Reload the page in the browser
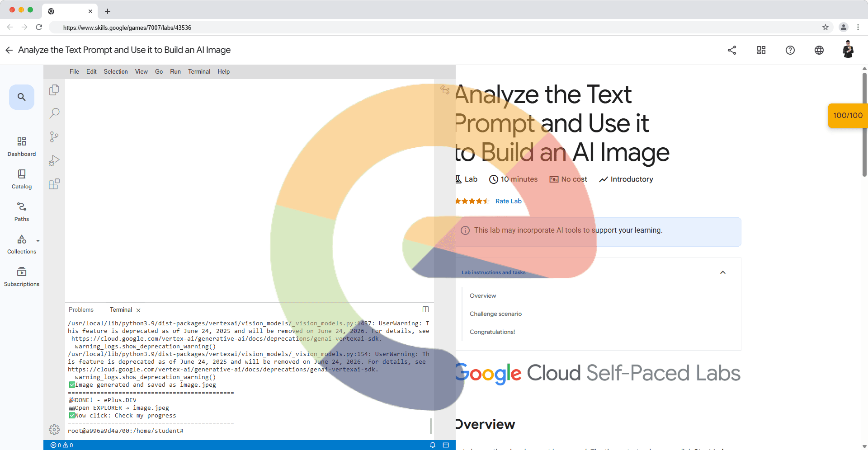This screenshot has width=868, height=450. [39, 28]
